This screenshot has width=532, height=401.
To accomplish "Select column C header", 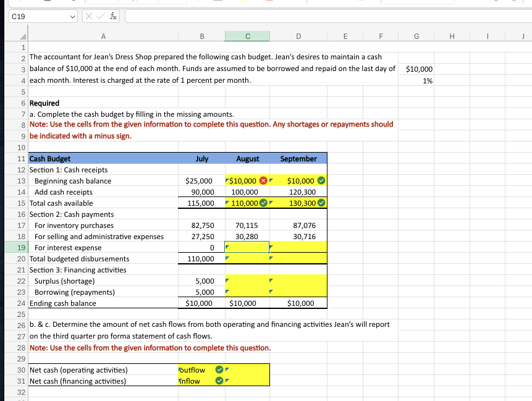I will 247,36.
